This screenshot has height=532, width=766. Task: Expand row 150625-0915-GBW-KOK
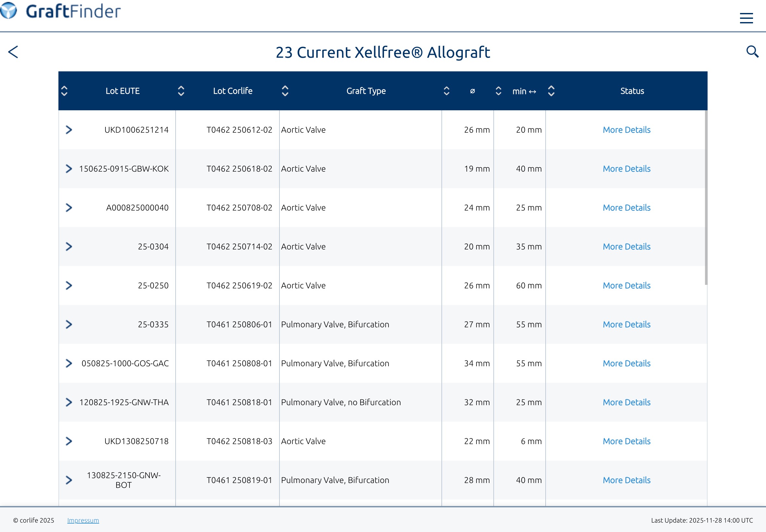(x=69, y=169)
